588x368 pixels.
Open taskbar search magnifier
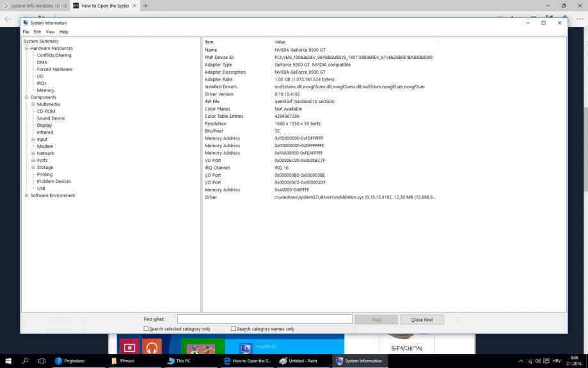pyautogui.click(x=25, y=361)
